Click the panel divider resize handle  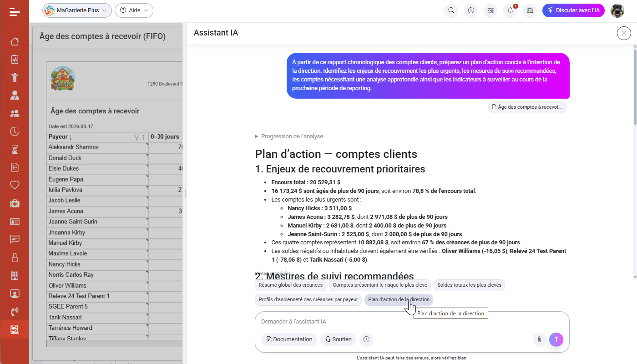click(x=185, y=193)
